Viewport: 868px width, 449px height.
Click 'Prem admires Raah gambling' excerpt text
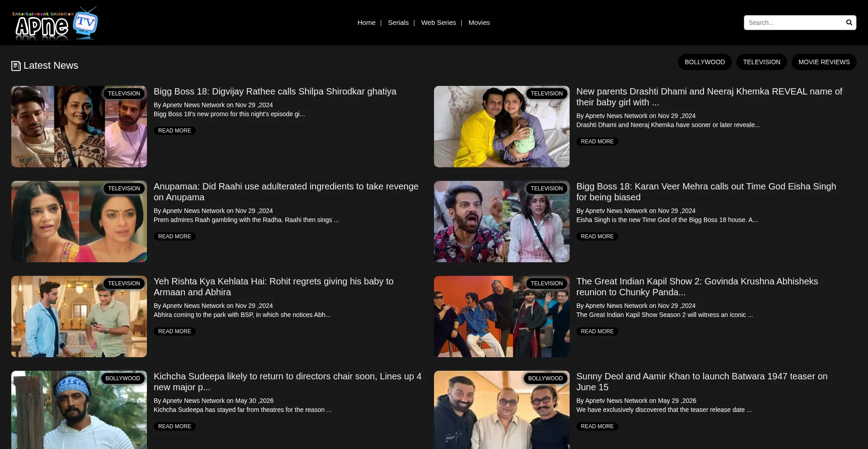coord(246,220)
